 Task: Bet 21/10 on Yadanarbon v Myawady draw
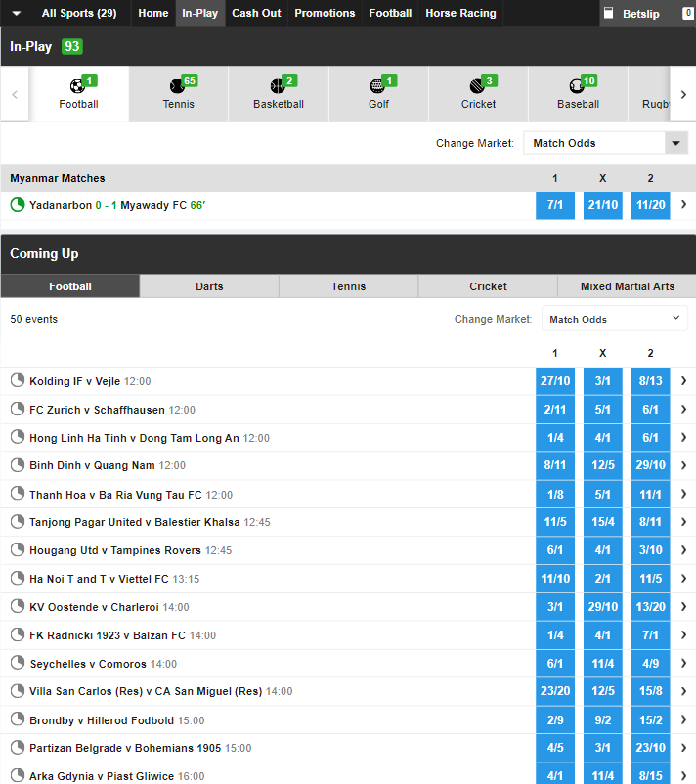(602, 205)
